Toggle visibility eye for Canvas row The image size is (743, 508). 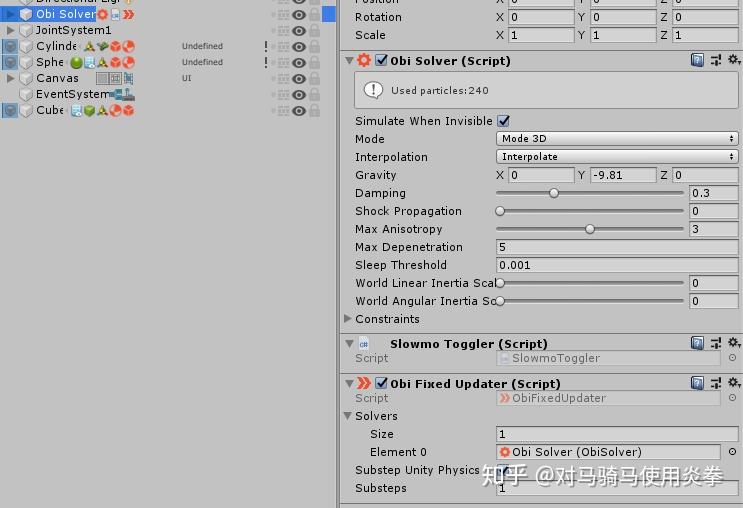(x=299, y=79)
